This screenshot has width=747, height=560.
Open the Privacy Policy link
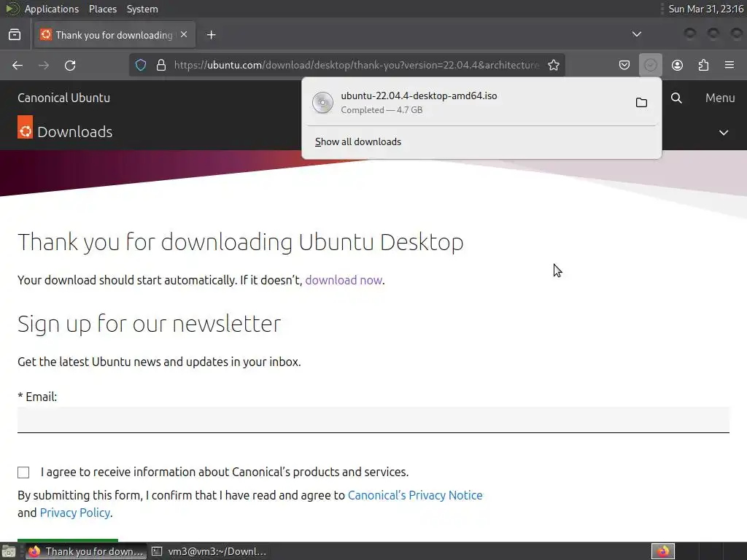75,513
